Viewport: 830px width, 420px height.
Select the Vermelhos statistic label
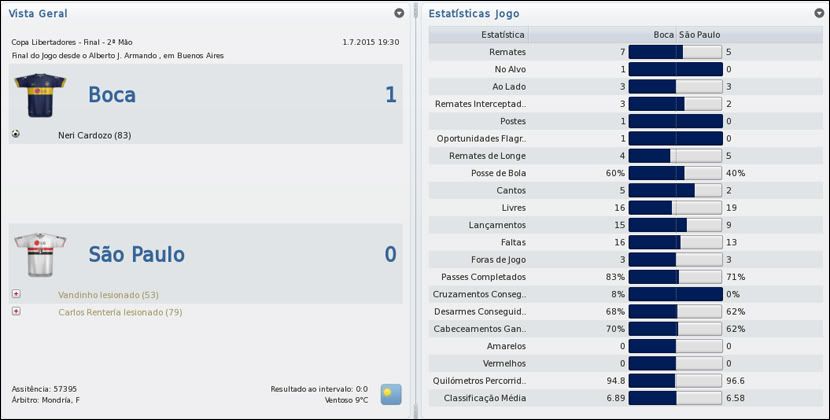[504, 364]
